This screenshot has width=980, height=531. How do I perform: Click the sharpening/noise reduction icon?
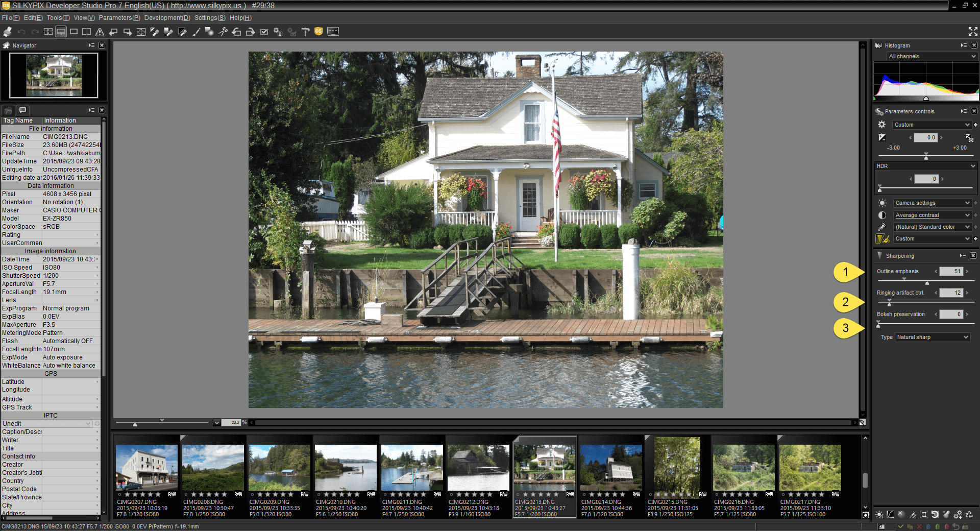pos(882,239)
